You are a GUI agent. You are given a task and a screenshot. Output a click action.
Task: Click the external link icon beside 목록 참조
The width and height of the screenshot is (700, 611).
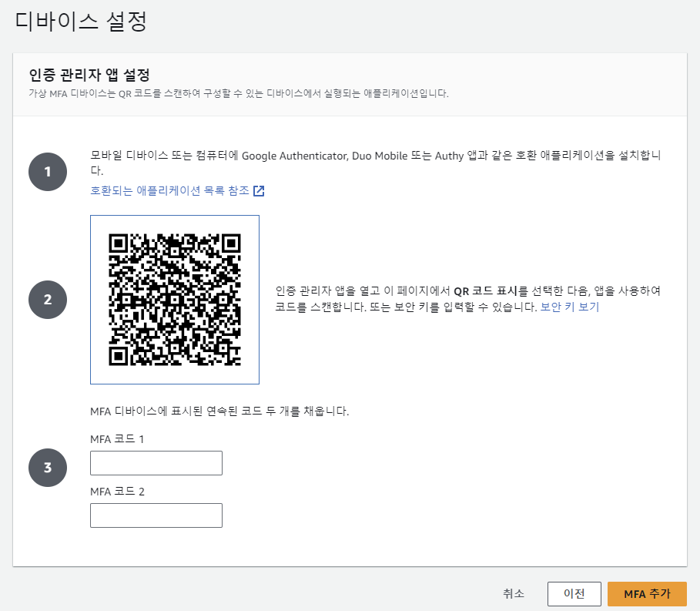click(x=259, y=191)
